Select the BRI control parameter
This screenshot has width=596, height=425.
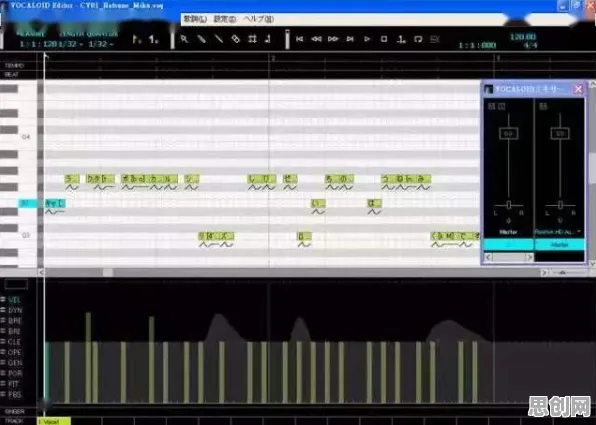click(14, 331)
